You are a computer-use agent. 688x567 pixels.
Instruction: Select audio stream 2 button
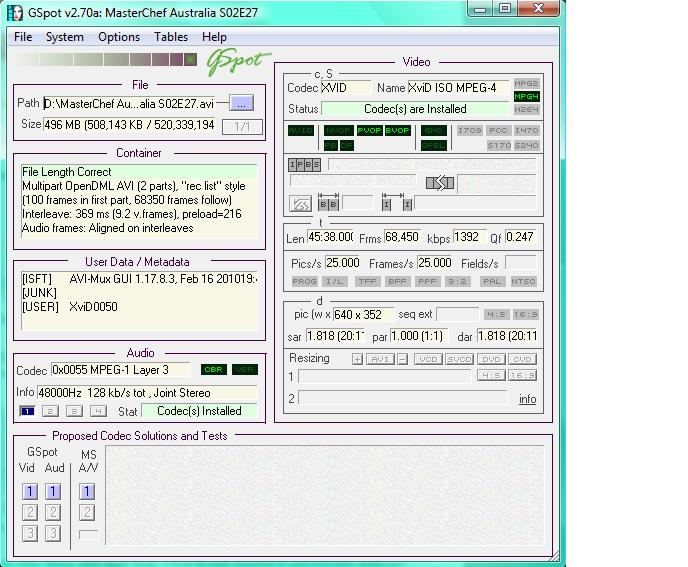point(50,411)
